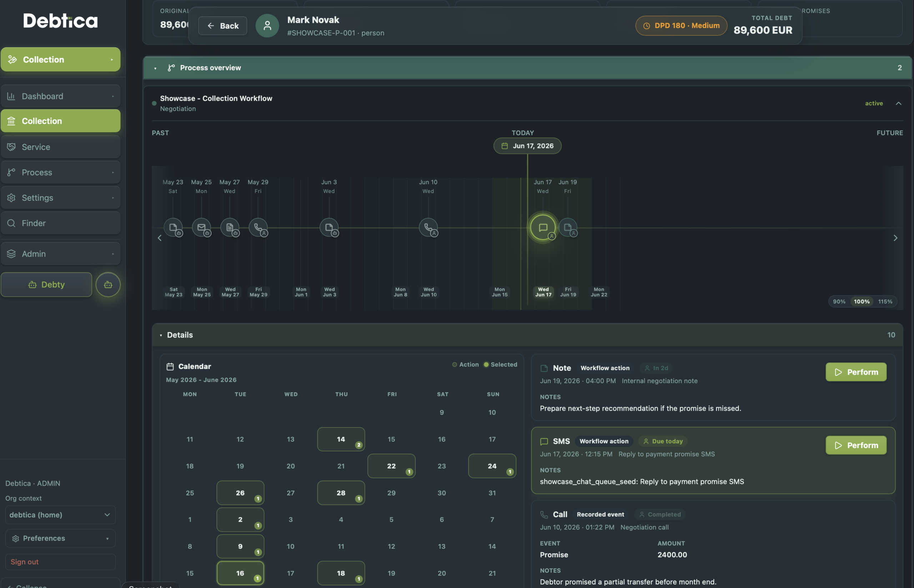Open the Service sidebar item
This screenshot has height=588, width=914.
(x=60, y=147)
